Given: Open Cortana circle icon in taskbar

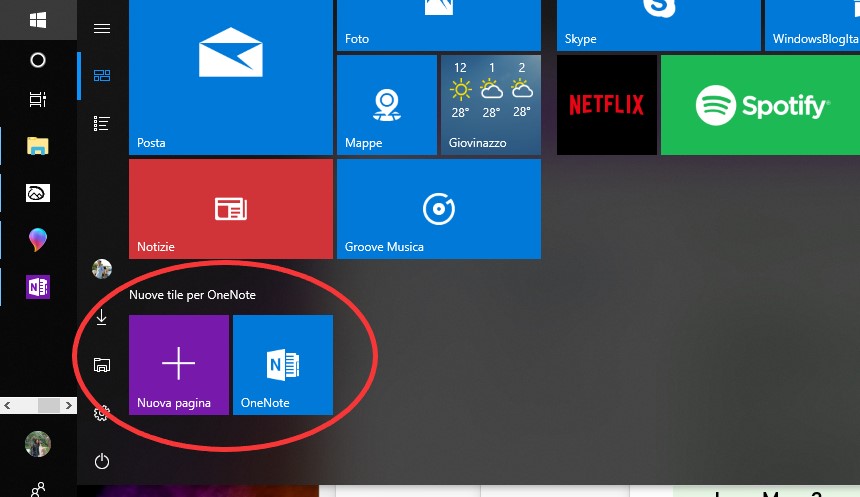Looking at the screenshot, I should 38,60.
